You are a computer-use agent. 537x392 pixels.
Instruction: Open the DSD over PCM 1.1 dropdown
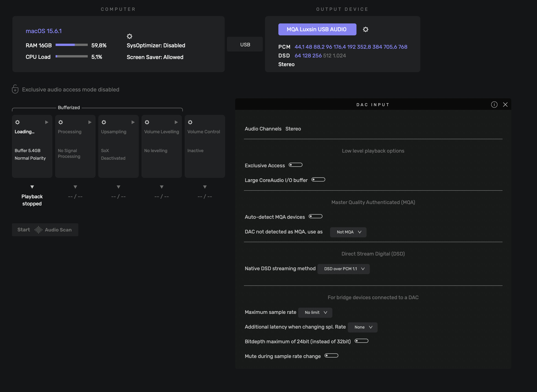click(343, 269)
